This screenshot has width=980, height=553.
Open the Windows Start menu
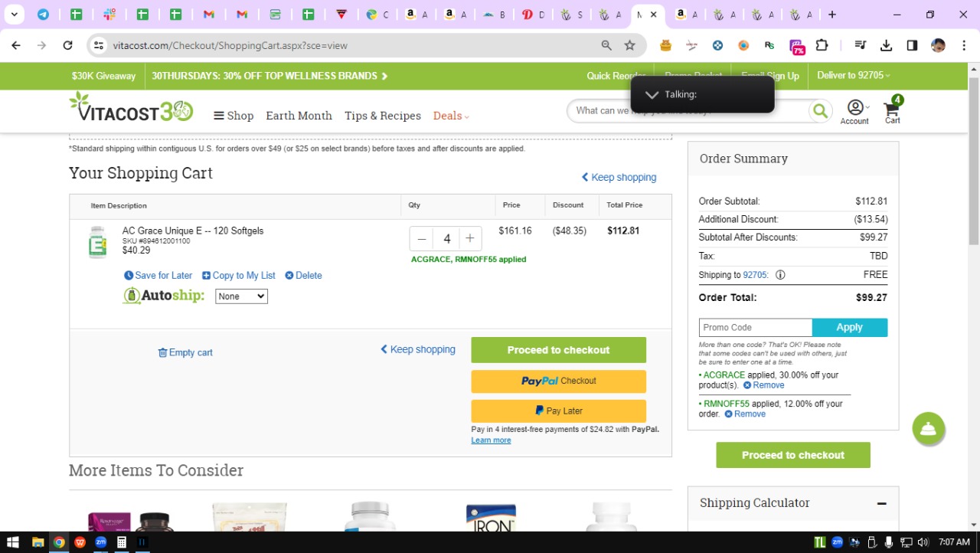[13, 542]
